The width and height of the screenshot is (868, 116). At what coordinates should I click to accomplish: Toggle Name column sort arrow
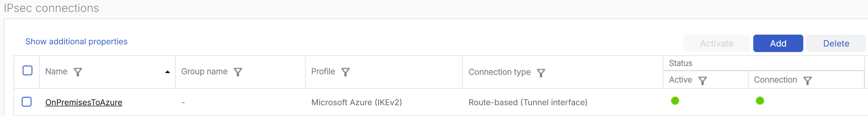[x=168, y=72]
